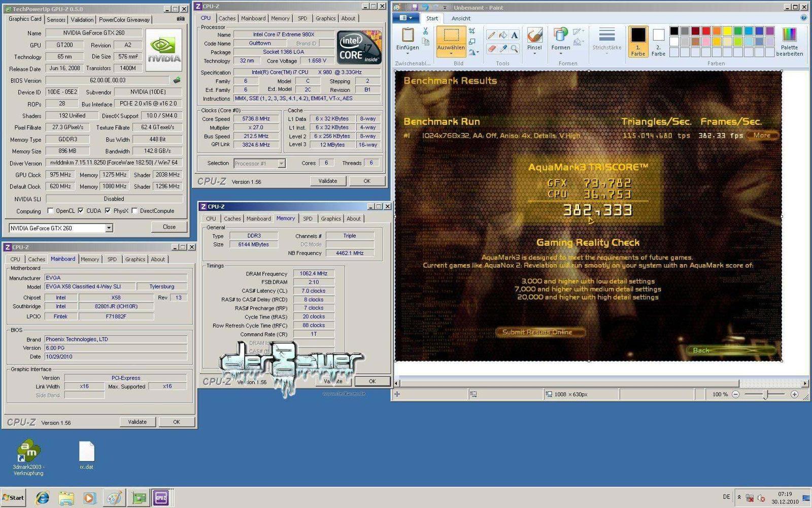Click the Copy icon in Paint clipboard group
The image size is (812, 508).
[x=425, y=42]
